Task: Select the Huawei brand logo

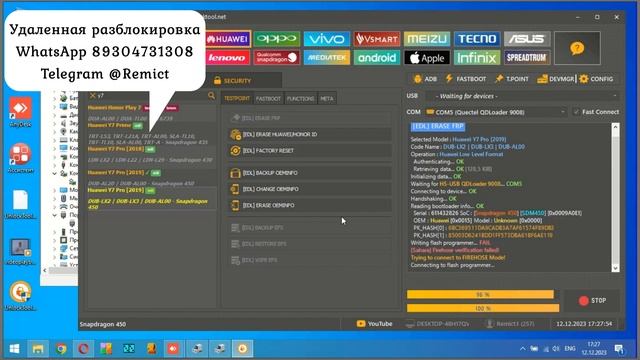Action: click(x=227, y=39)
